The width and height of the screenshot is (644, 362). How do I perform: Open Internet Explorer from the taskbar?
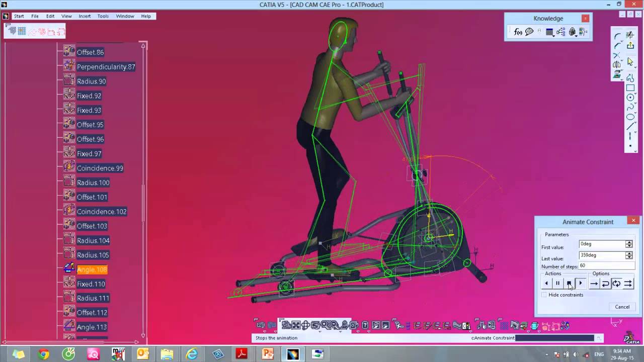tap(192, 354)
